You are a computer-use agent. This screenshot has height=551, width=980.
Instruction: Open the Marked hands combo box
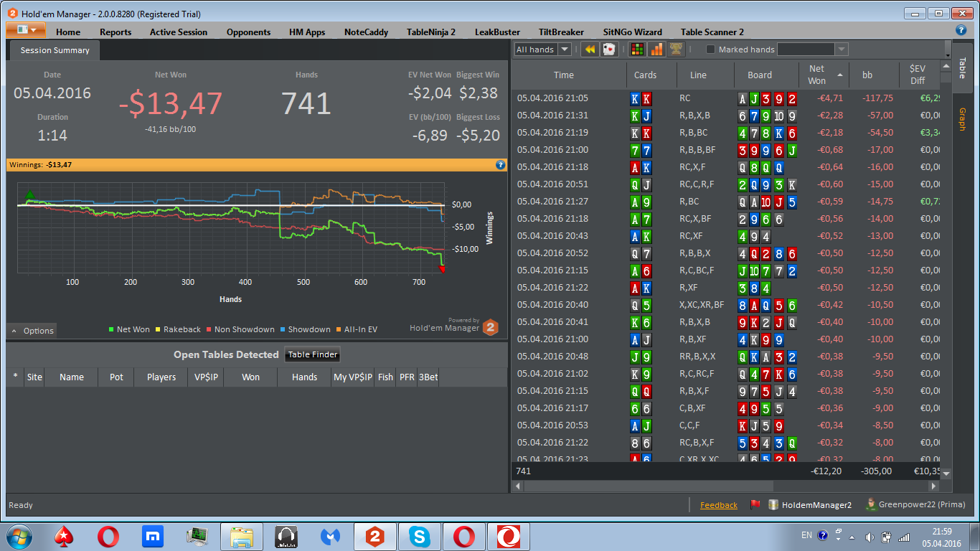pos(813,50)
